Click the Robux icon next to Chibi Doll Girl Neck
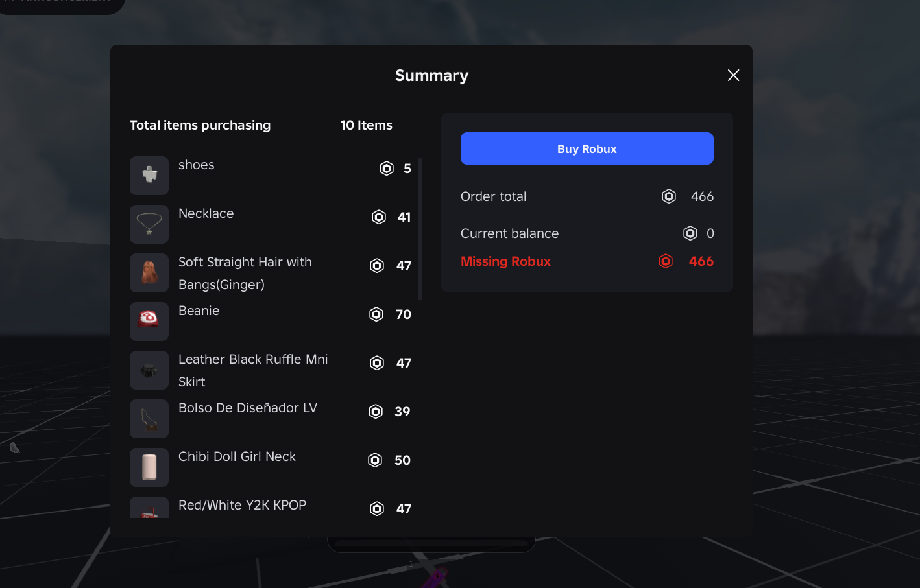This screenshot has height=588, width=920. coord(374,460)
